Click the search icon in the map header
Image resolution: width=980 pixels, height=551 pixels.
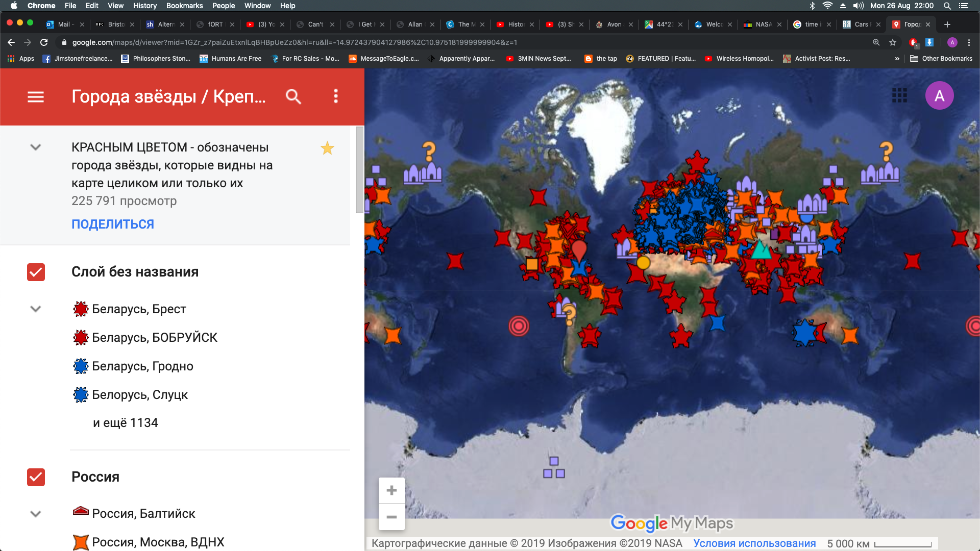[293, 96]
